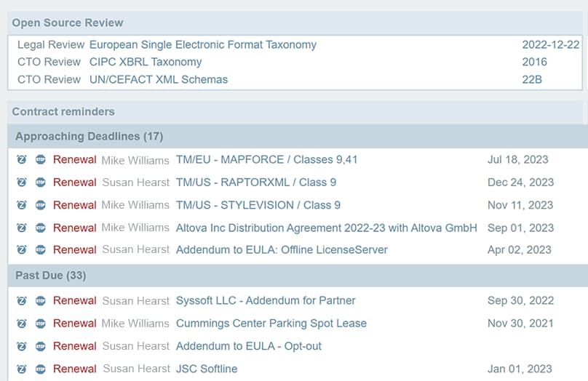
Task: Open UN/CEFACT XML Schemas review
Action: point(159,79)
